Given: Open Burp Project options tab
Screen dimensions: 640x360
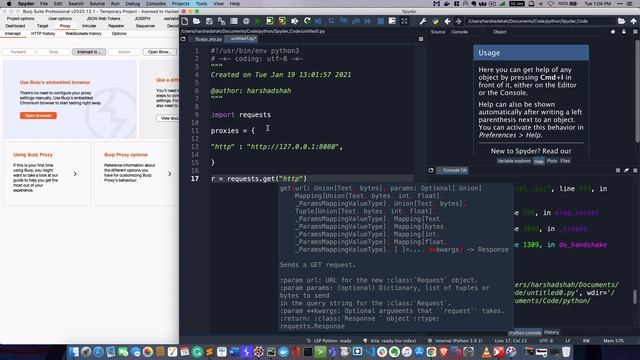Looking at the screenshot, I should tap(20, 18).
